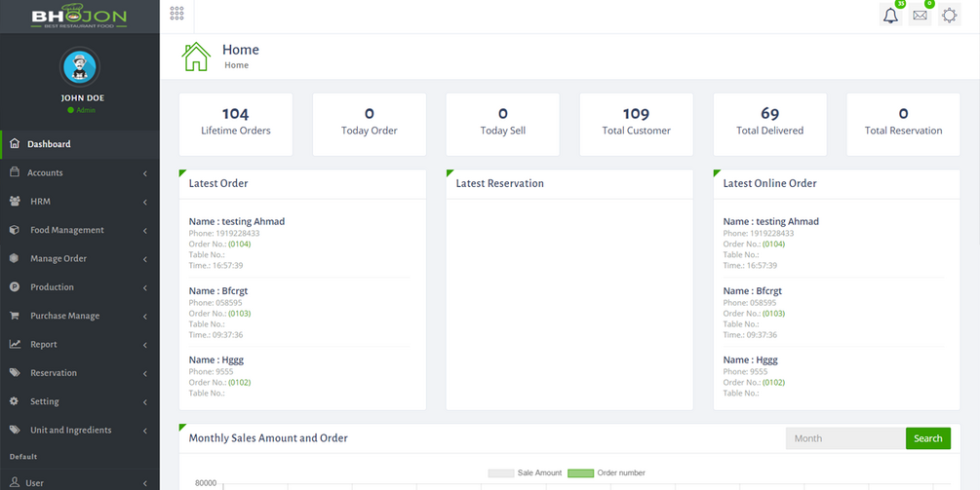Click the green Search button
Image resolution: width=980 pixels, height=490 pixels.
tap(928, 438)
